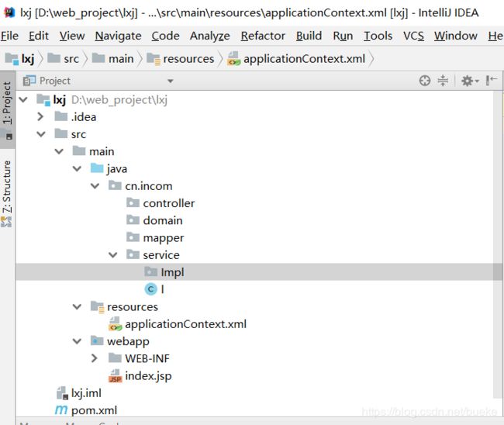Click the class icon labeled I
The height and width of the screenshot is (425, 504).
click(150, 289)
